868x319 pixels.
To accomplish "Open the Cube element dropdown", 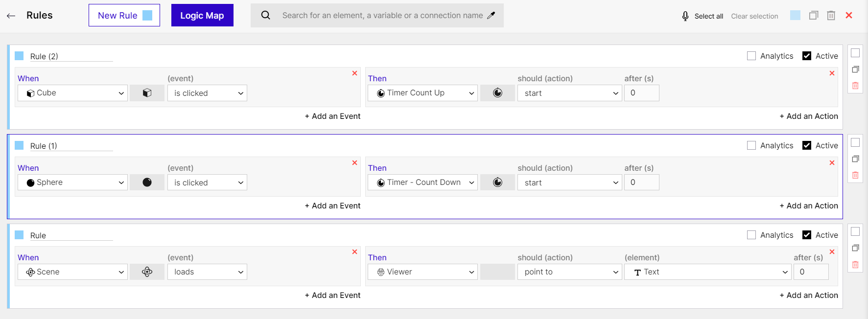I will 72,93.
